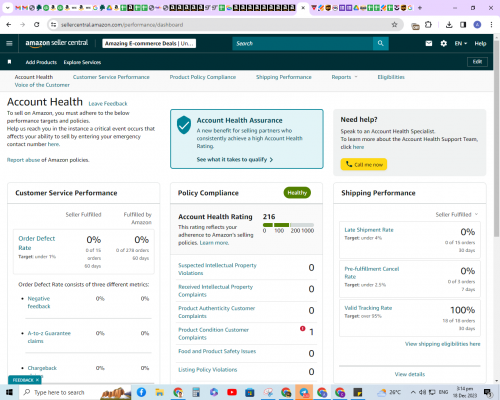
Task: Open the Seller Fulfilled shipping dropdown
Action: [457, 214]
